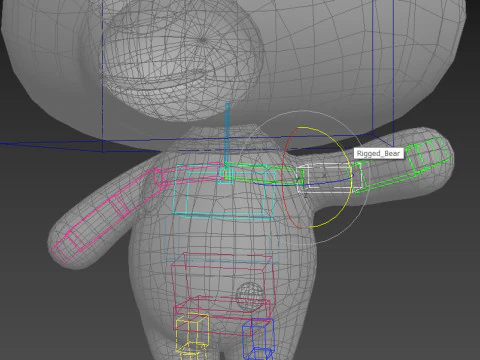Click the Rigged_Bear tooltip label
The height and width of the screenshot is (360, 480).
[x=379, y=153]
